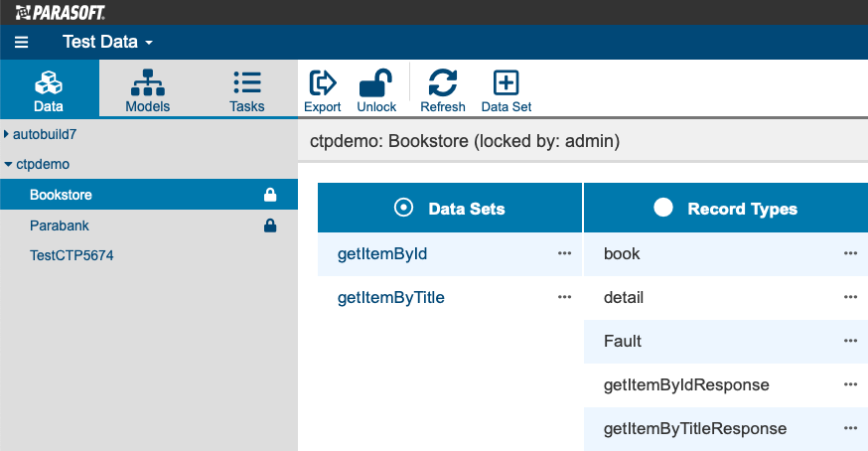Open the getItemByTitle data set
Screen dimensions: 868x451
(x=391, y=298)
